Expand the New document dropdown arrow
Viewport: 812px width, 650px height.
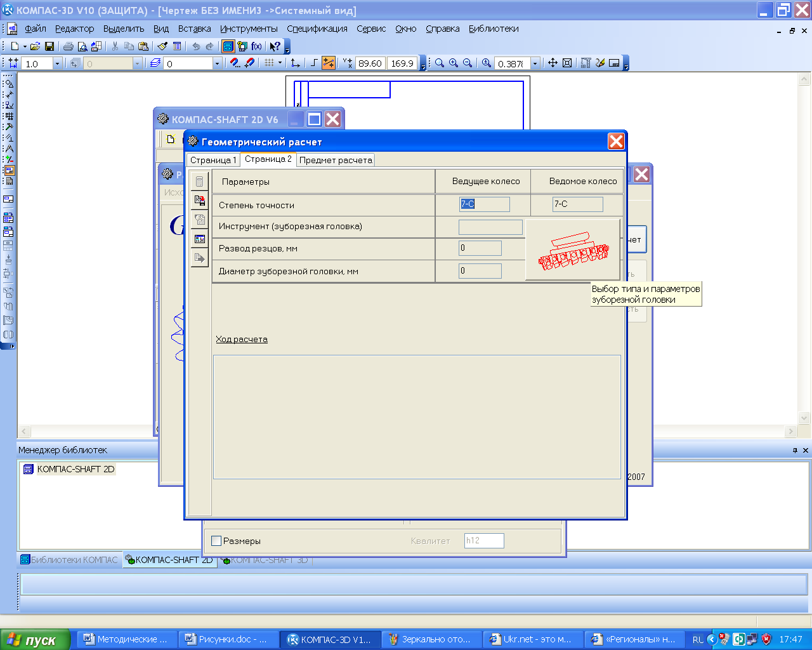pyautogui.click(x=25, y=46)
